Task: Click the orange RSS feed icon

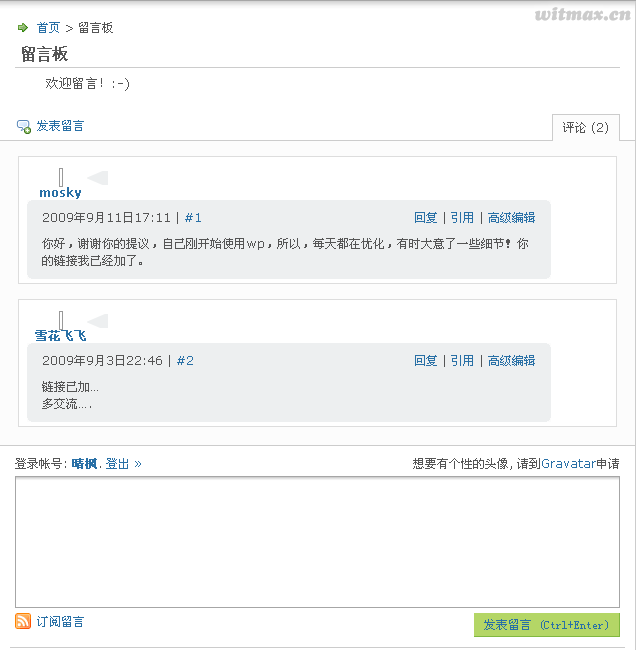Action: coord(23,621)
